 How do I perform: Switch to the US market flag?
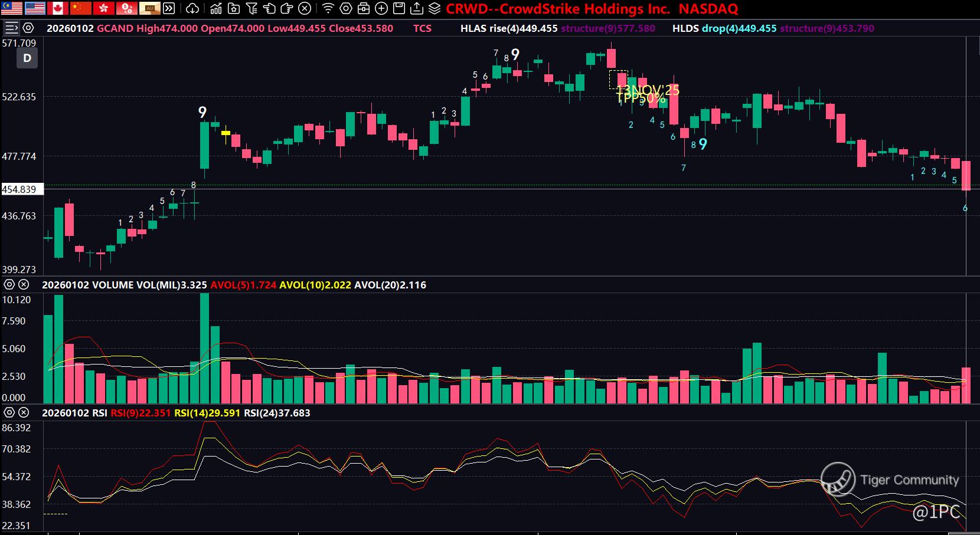[x=35, y=8]
